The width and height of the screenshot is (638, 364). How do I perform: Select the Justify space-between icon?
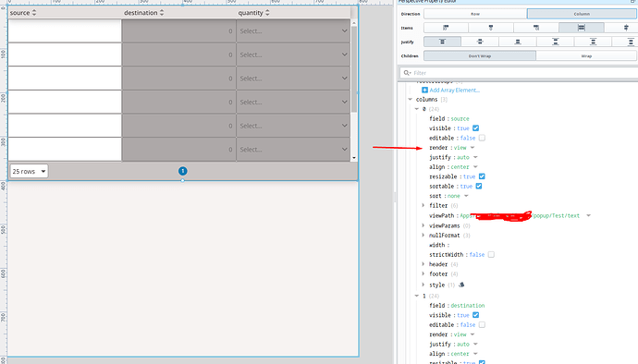(556, 42)
